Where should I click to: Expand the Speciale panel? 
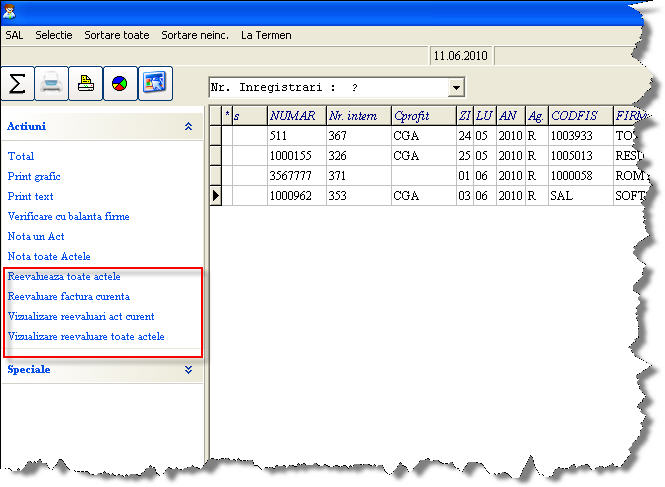pos(188,370)
